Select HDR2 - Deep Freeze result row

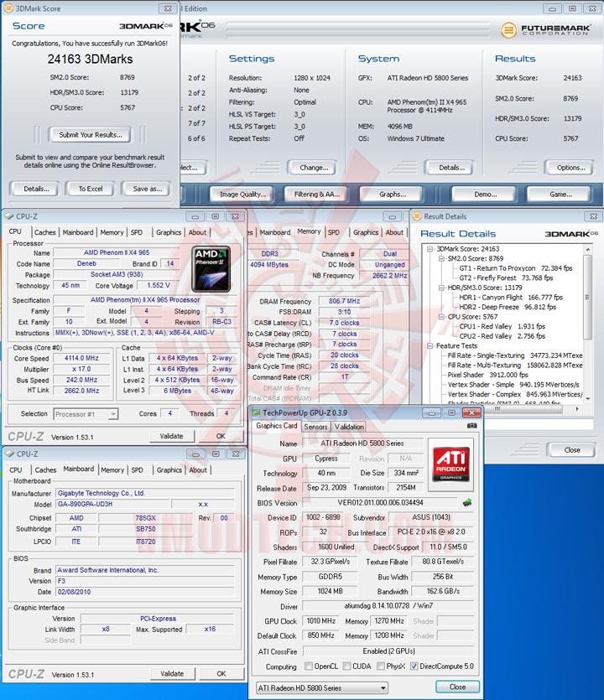pyautogui.click(x=507, y=307)
